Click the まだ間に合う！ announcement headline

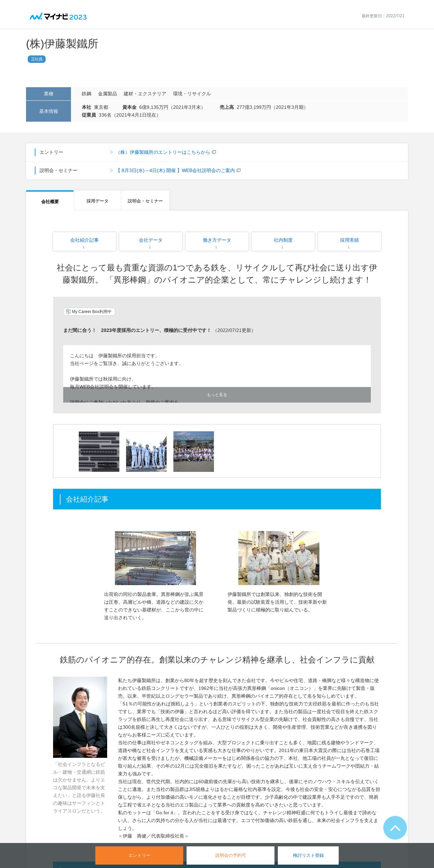[137, 330]
